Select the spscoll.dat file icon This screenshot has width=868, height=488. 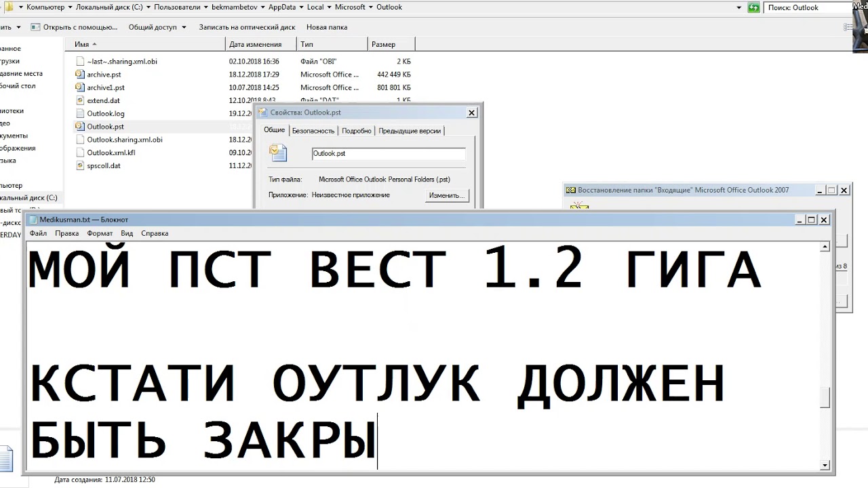[79, 165]
